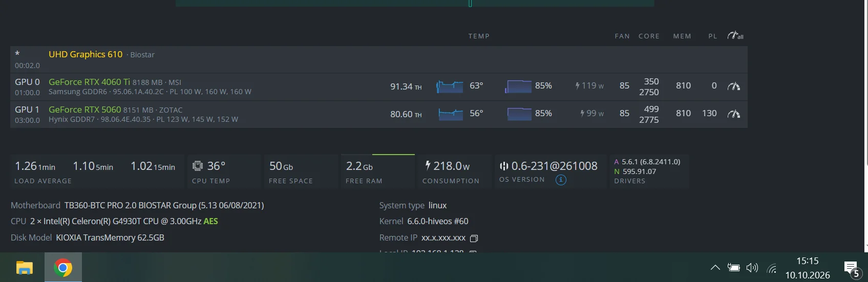Screen dimensions: 868x282
Task: Click GPU 1 power limit value 130
Action: point(709,113)
